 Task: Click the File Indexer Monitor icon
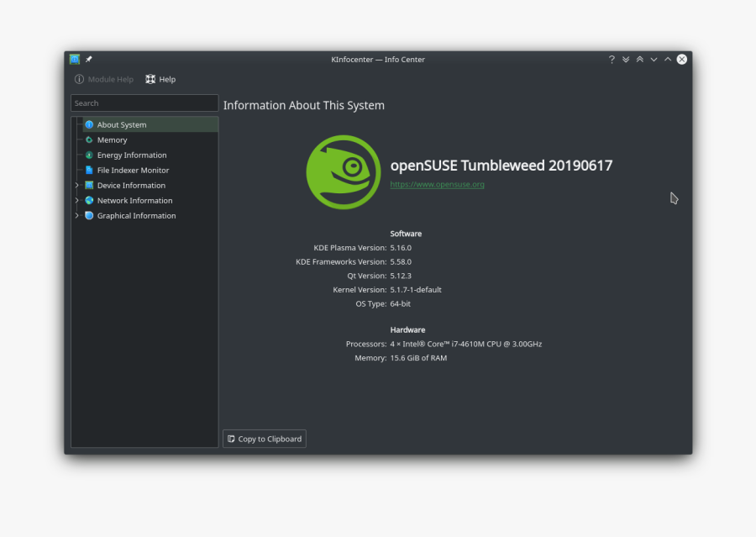click(89, 170)
